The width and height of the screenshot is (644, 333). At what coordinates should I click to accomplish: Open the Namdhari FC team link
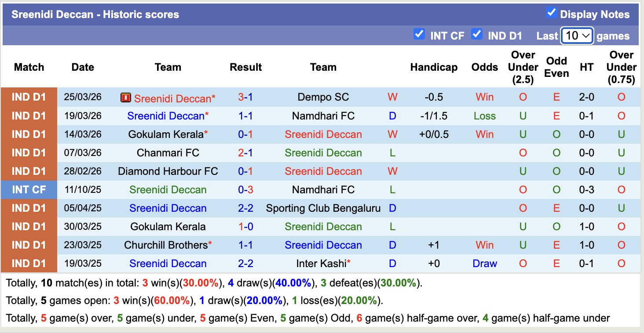324,116
